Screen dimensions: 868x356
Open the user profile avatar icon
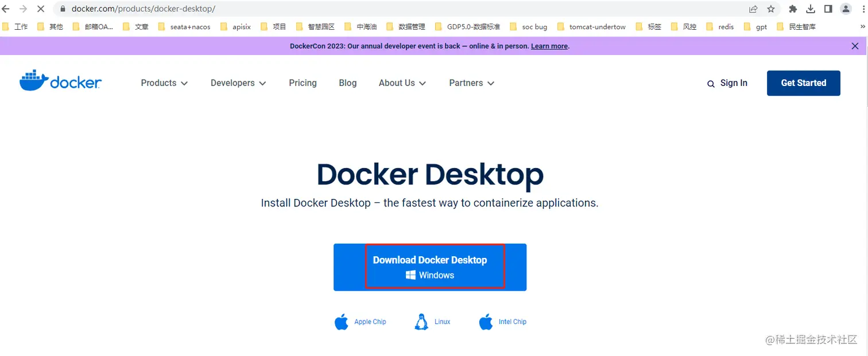pos(846,9)
